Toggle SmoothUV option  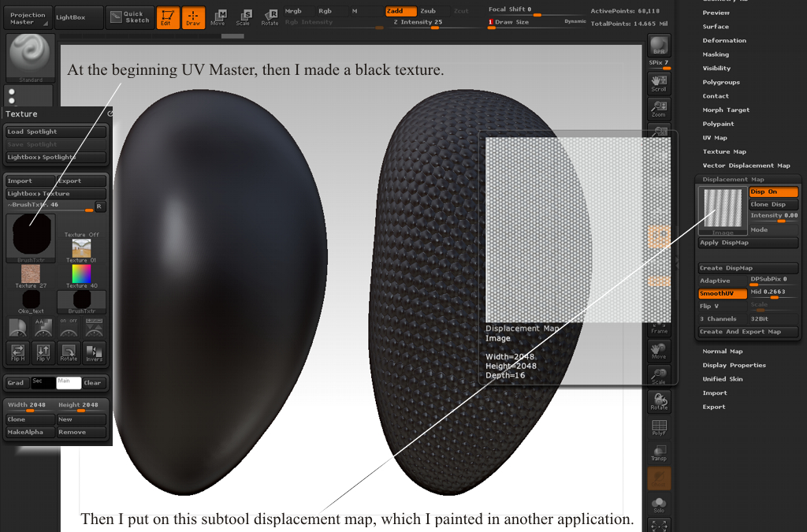coord(723,293)
